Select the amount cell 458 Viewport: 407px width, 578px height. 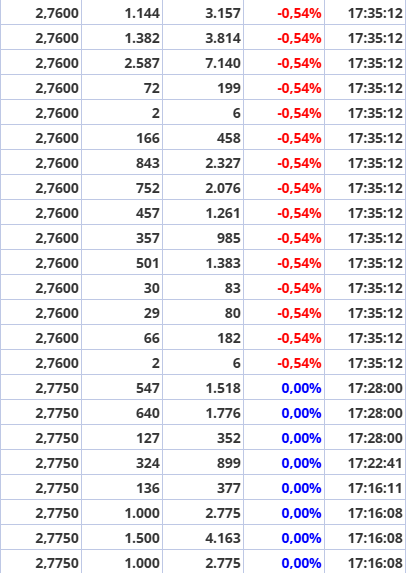pos(203,137)
